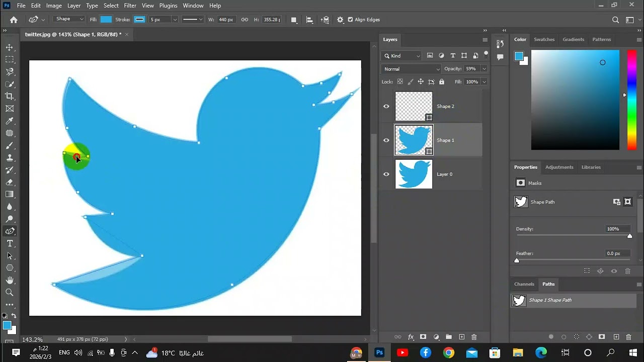Open the History panel icon
The height and width of the screenshot is (362, 644).
[500, 44]
